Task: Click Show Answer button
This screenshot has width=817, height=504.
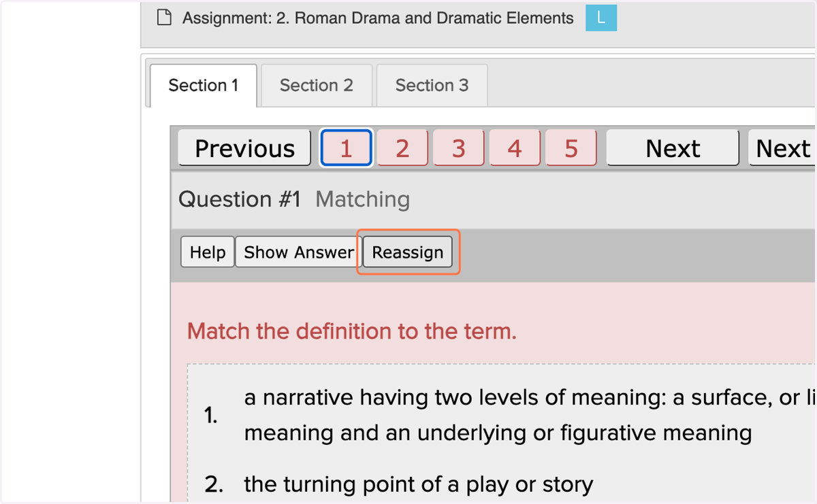Action: pos(298,252)
